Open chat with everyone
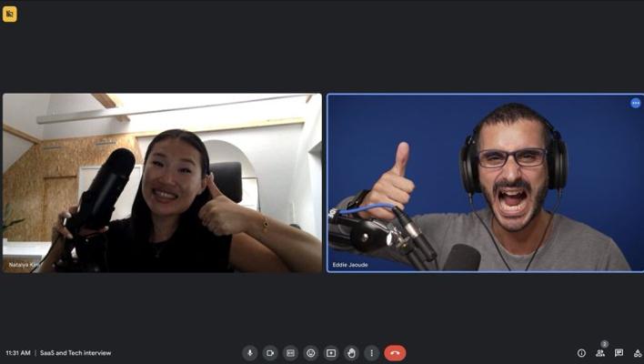The width and height of the screenshot is (644, 364). pos(619,353)
